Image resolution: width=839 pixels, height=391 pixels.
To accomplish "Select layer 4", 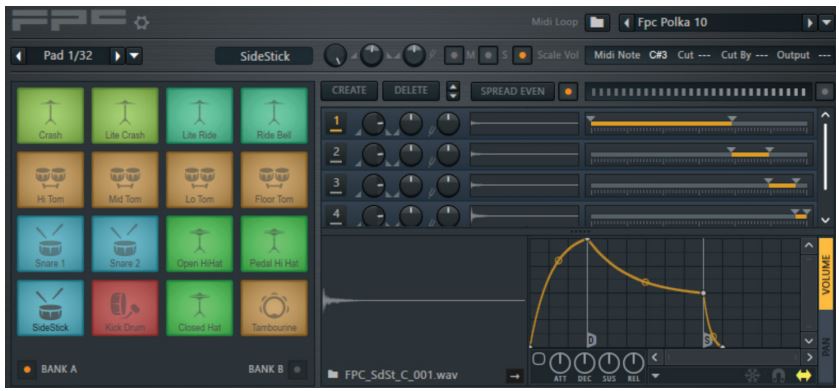I will click(335, 216).
